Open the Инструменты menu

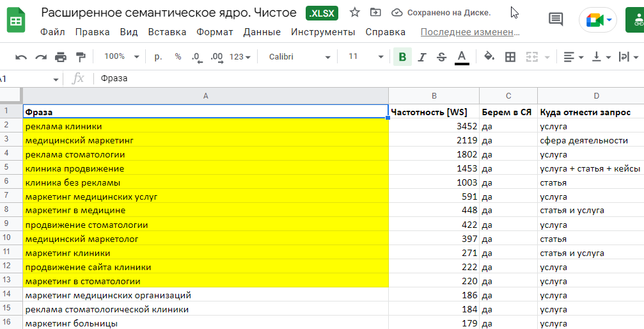tap(323, 32)
